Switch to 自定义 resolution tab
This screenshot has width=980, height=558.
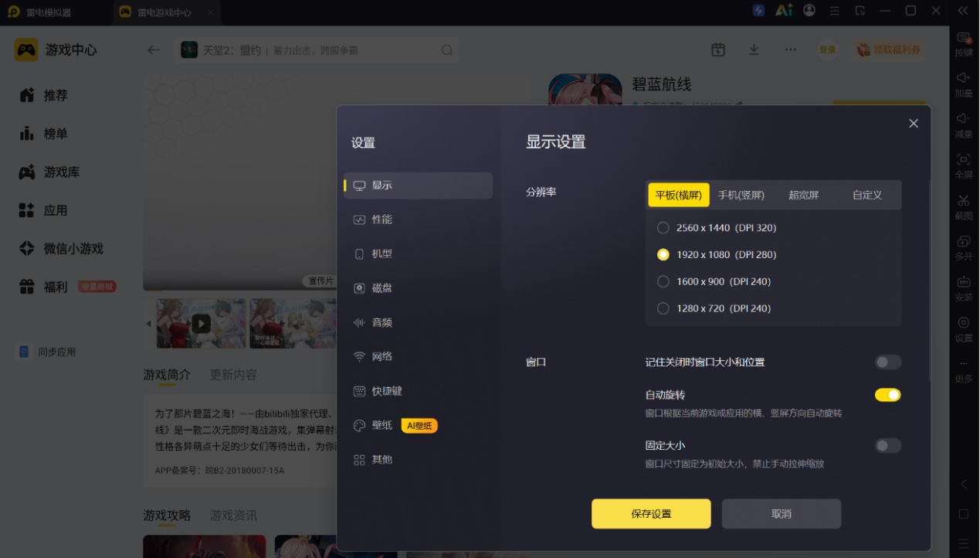[x=867, y=195]
